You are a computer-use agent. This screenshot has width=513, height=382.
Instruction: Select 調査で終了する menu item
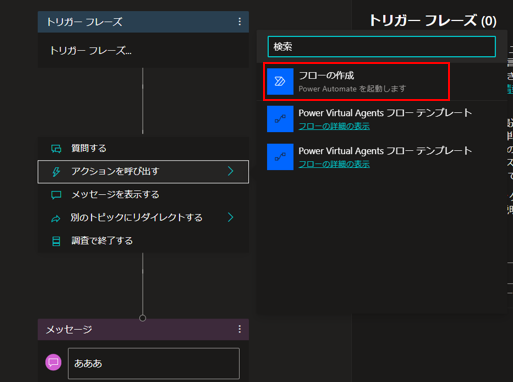pyautogui.click(x=143, y=241)
